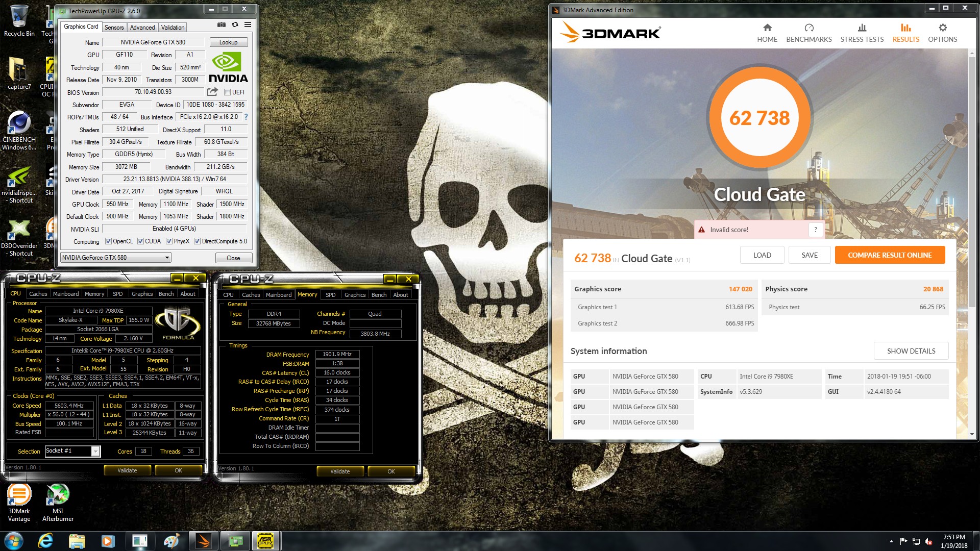Switch to the Advanced tab in GPU-Z
This screenshot has width=980, height=551.
tap(142, 28)
